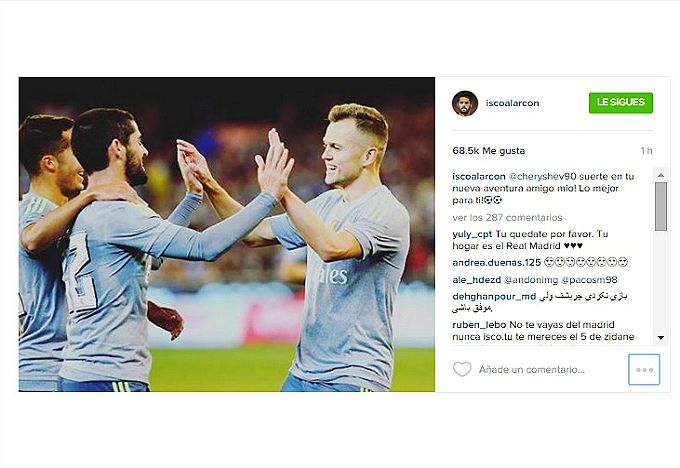
Task: Open iscoalarcon profile avatar
Action: coord(465,103)
